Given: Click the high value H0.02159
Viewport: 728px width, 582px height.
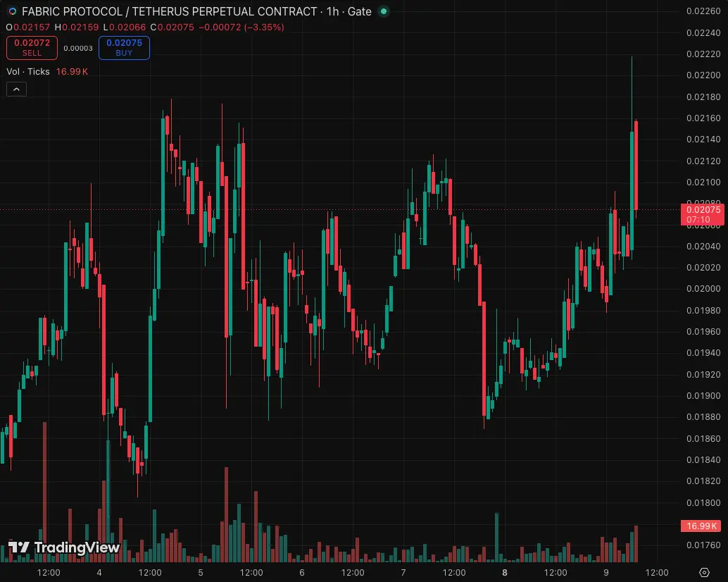Looking at the screenshot, I should coord(77,27).
